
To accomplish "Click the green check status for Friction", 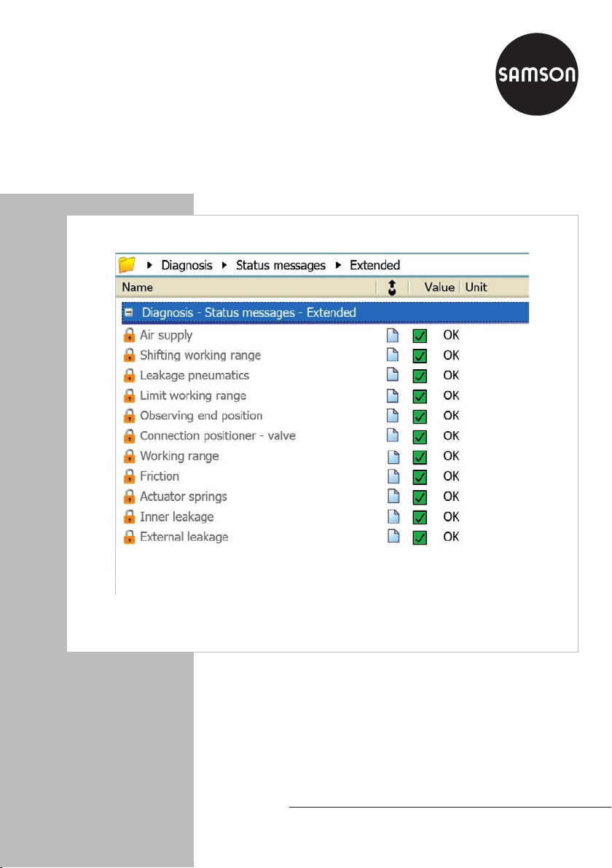I will 420,477.
